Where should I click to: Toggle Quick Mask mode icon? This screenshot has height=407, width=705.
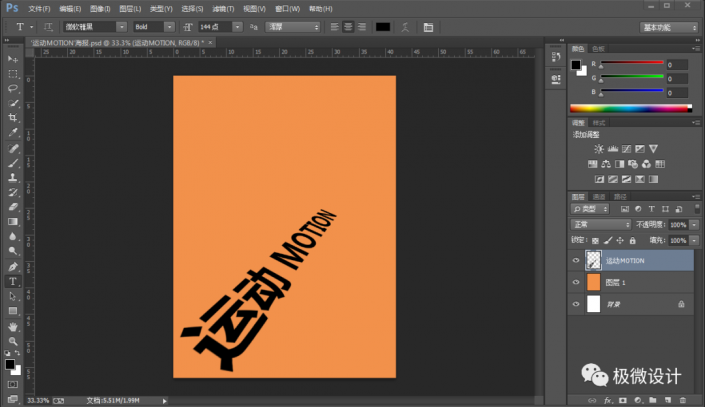pyautogui.click(x=13, y=385)
